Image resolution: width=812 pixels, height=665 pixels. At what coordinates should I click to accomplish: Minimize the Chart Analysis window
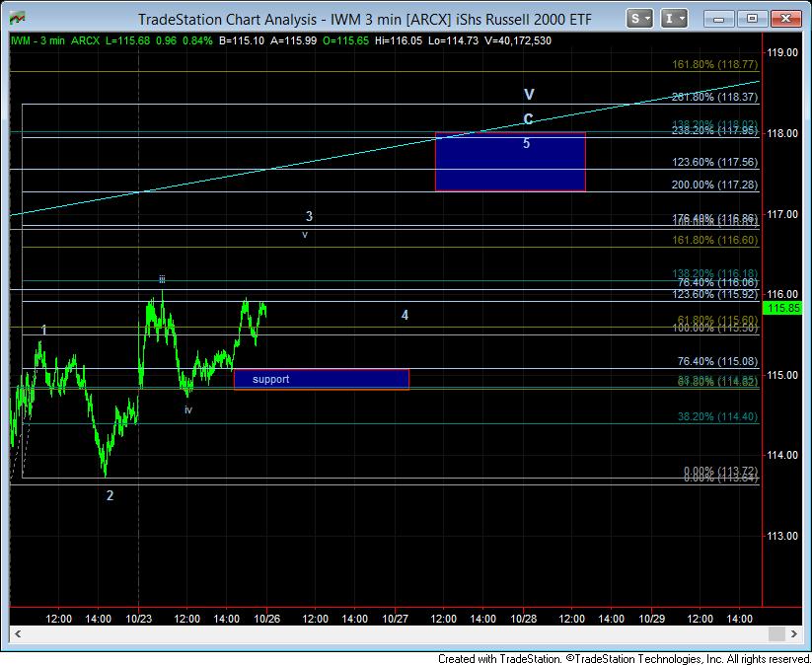pos(718,19)
